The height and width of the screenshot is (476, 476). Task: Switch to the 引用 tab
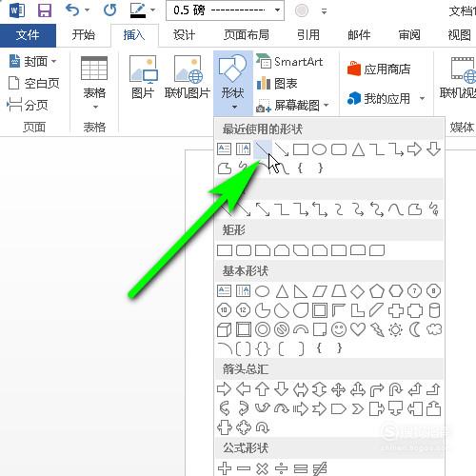308,34
